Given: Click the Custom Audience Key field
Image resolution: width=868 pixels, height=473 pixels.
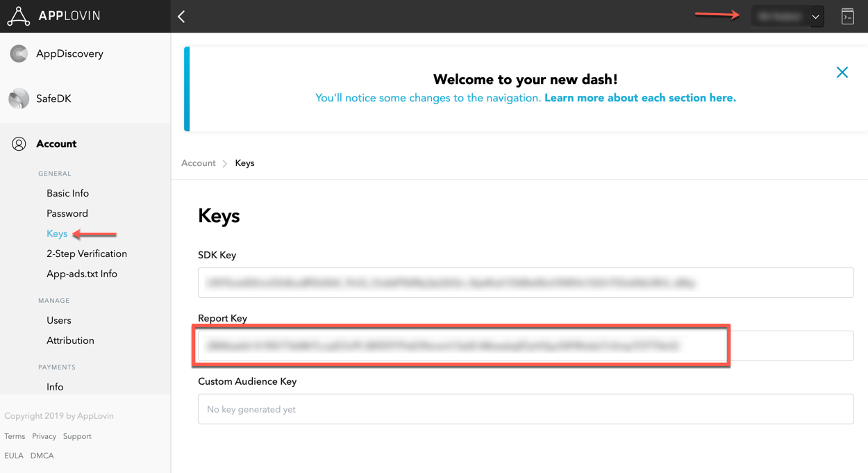Looking at the screenshot, I should (525, 409).
